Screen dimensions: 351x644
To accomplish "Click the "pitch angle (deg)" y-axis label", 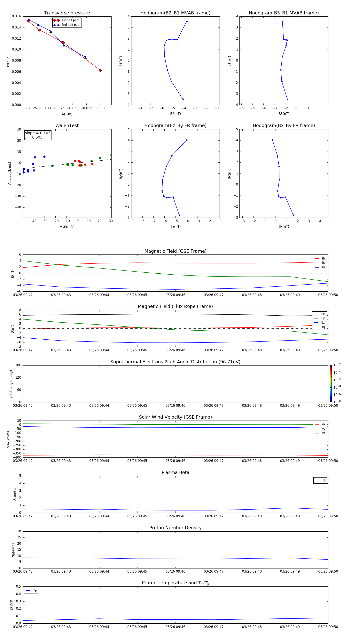I will pyautogui.click(x=11, y=384).
